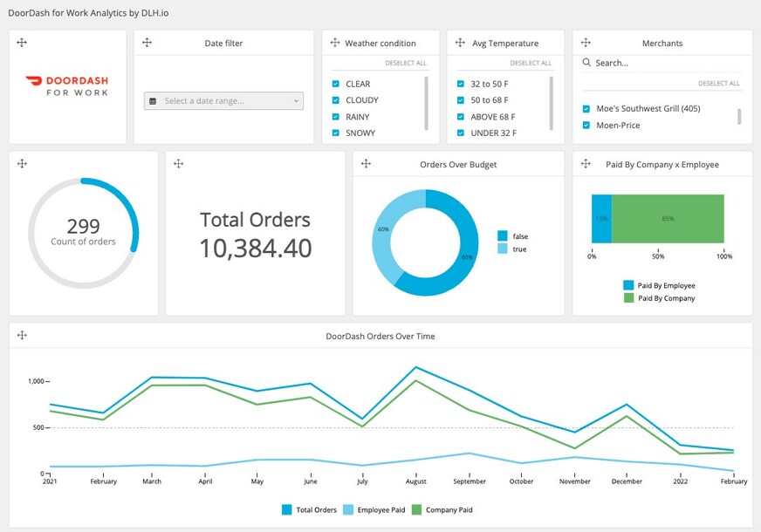Click move handle on Paid By Company x Employee panel

[586, 163]
